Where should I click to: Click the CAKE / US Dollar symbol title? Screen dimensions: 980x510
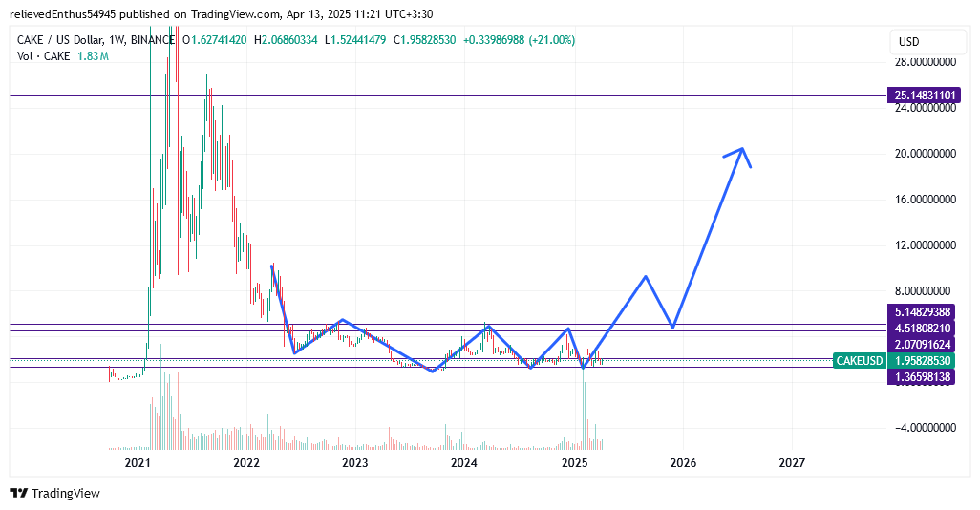[x=60, y=40]
